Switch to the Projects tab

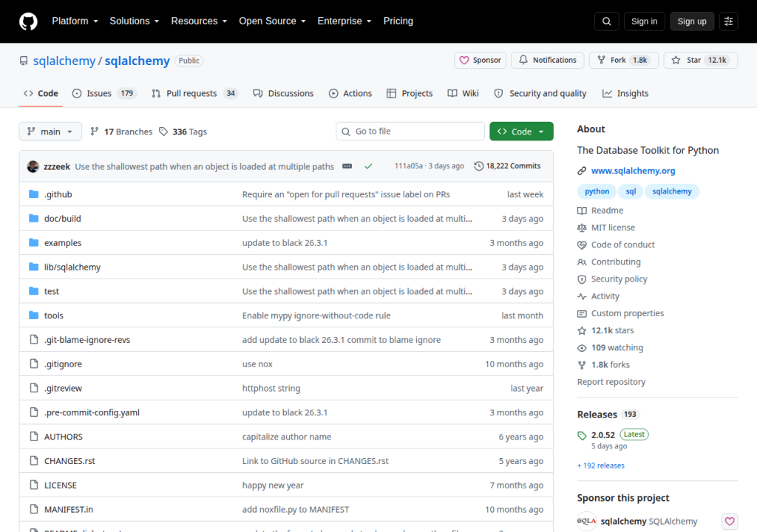pos(410,93)
